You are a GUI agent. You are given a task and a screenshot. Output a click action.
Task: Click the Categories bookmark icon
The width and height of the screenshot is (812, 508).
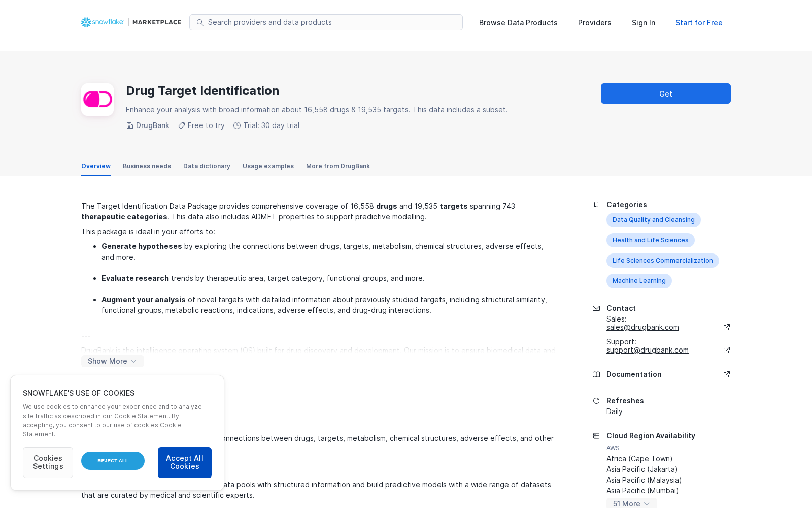(596, 205)
